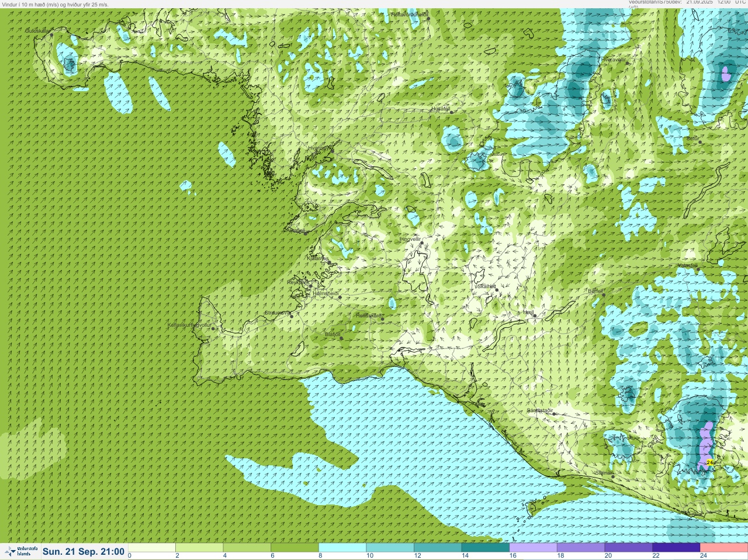
Task: Click the Straumsvík station dot
Action: coord(291,316)
